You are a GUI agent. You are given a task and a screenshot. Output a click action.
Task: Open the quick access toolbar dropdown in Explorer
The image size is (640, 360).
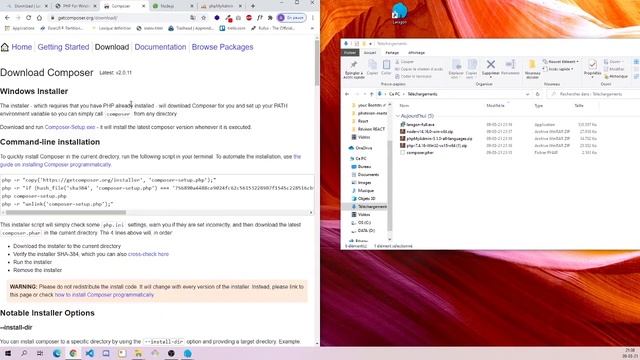(371, 44)
